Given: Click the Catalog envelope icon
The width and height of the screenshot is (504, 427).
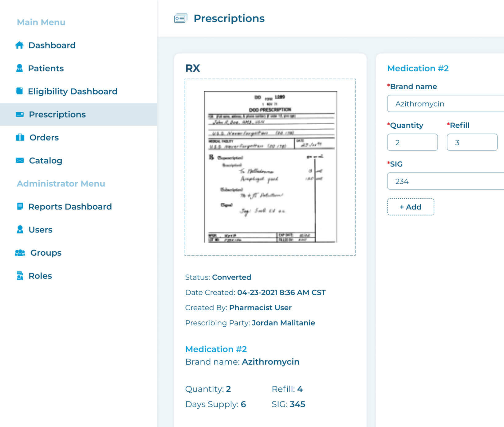Looking at the screenshot, I should click(20, 160).
